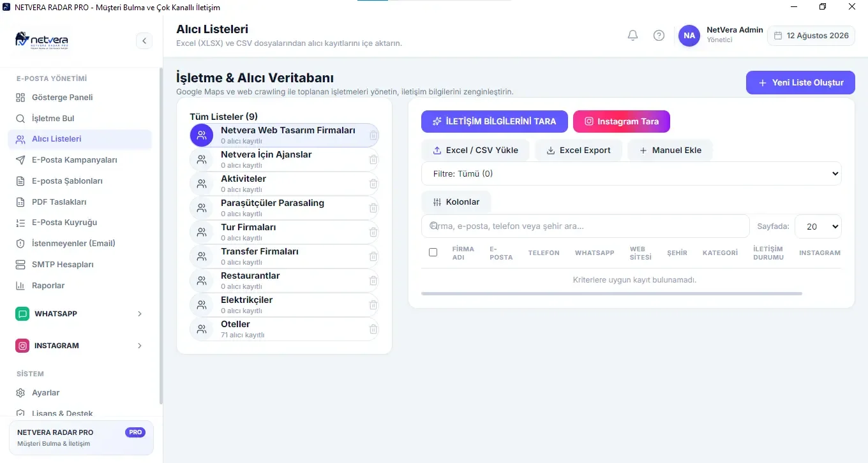
Task: Click the WhatsApp green icon in sidebar
Action: [23, 314]
